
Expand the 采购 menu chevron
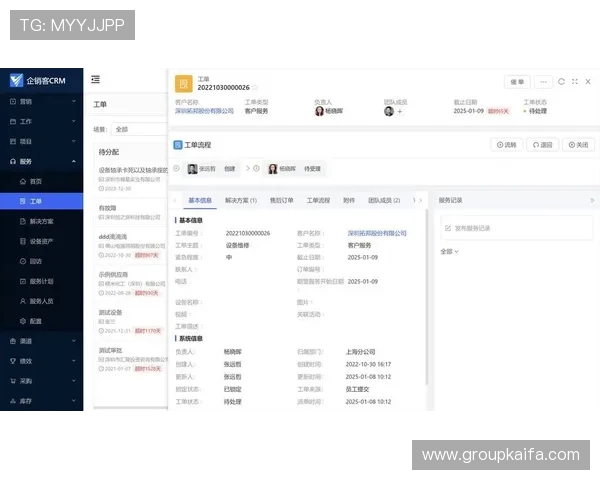pyautogui.click(x=73, y=381)
